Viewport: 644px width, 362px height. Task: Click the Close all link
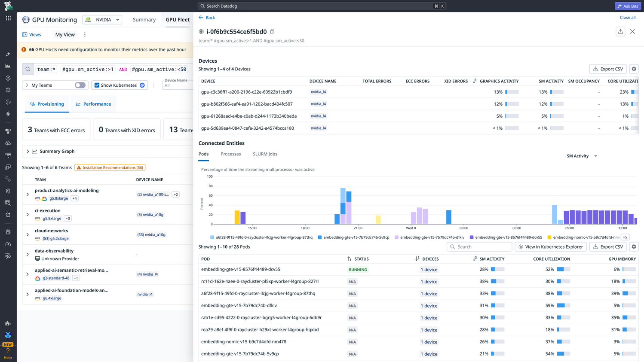click(x=628, y=18)
